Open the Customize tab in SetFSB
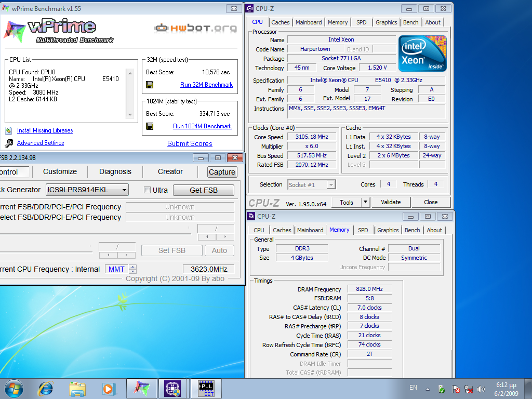The width and height of the screenshot is (532, 399). pyautogui.click(x=60, y=171)
